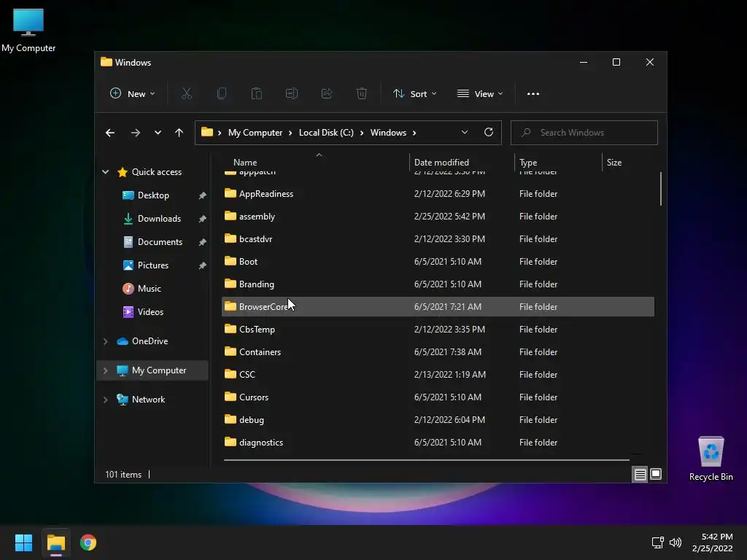
Task: Open the New dropdown menu
Action: pyautogui.click(x=133, y=94)
